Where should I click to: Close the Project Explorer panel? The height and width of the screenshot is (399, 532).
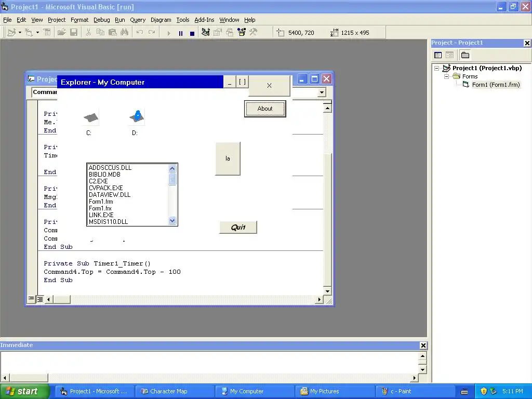pyautogui.click(x=527, y=43)
